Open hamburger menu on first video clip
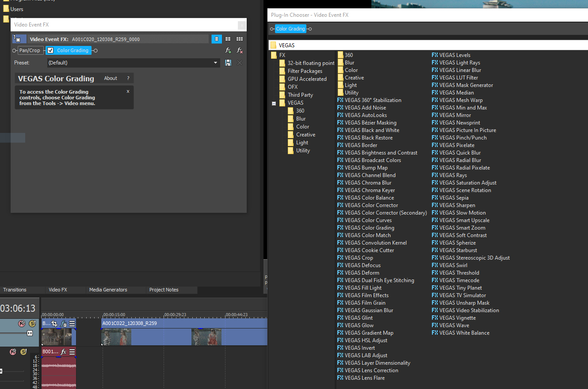588x389 pixels. pos(72,324)
